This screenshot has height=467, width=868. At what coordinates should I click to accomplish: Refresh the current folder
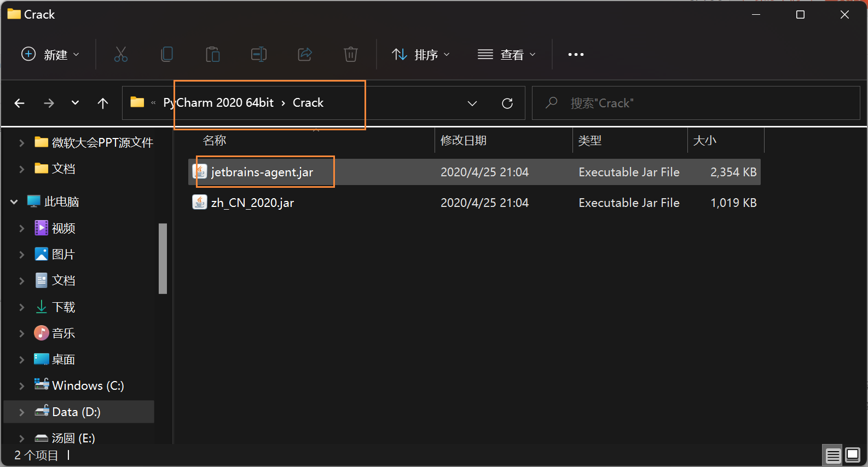pyautogui.click(x=507, y=103)
